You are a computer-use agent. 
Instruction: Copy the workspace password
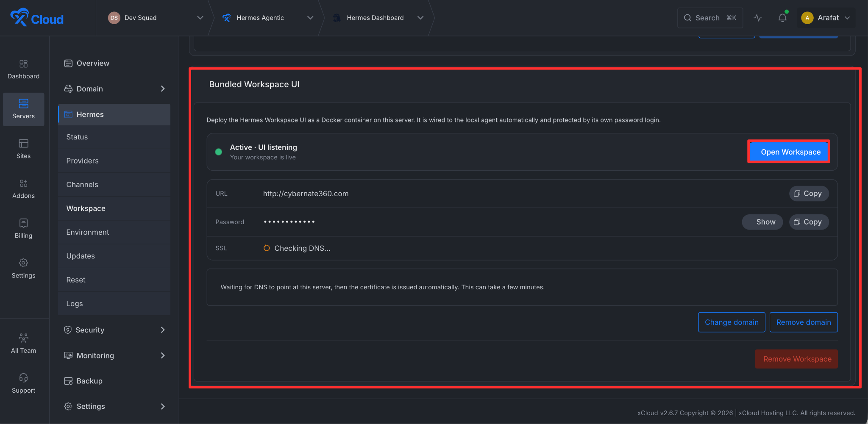point(809,222)
